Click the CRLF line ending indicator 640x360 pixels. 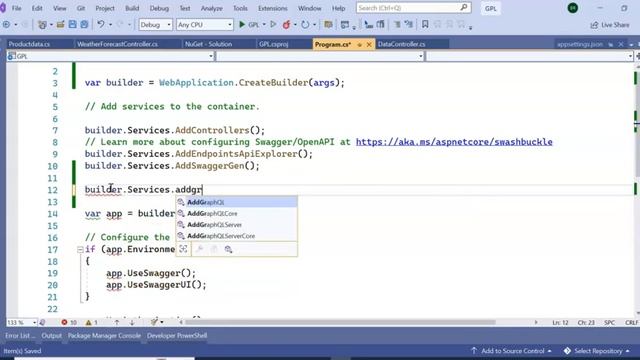631,322
